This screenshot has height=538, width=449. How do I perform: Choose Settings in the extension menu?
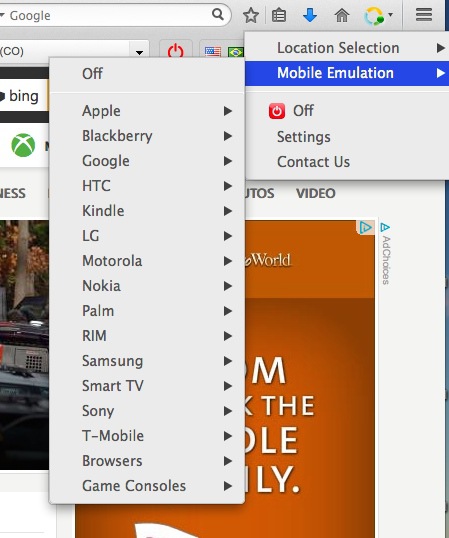347,137
